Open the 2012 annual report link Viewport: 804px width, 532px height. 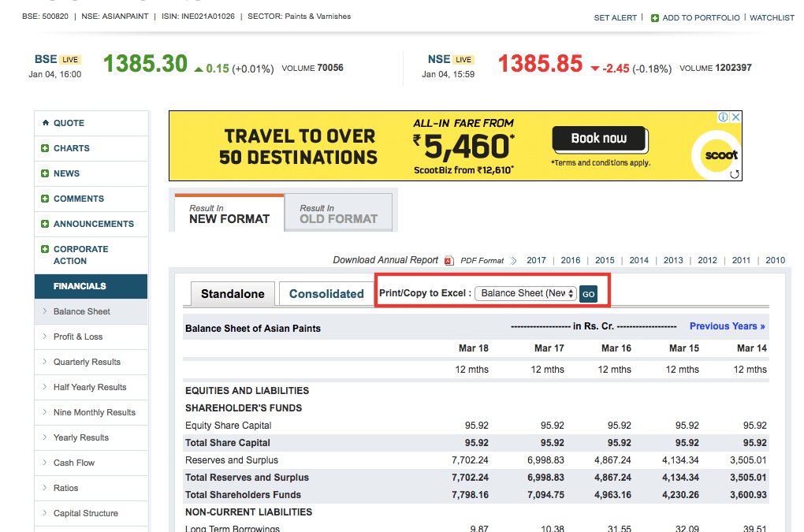pyautogui.click(x=708, y=260)
